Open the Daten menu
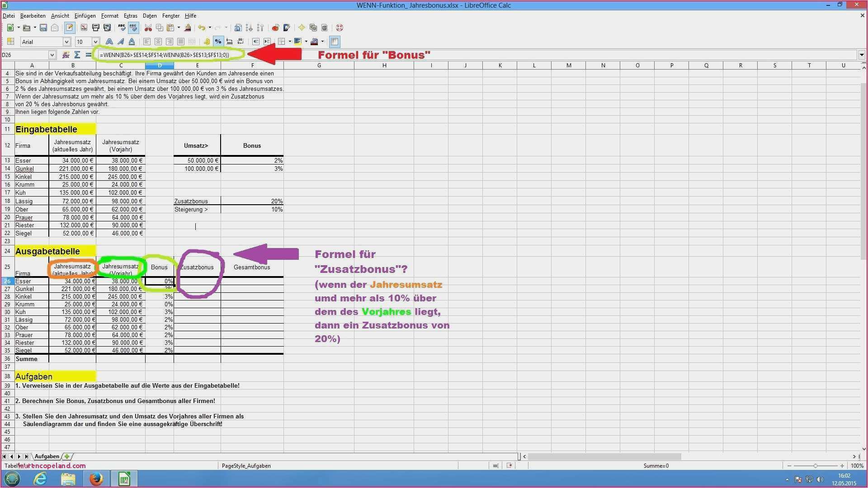Image resolution: width=868 pixels, height=488 pixels. pyautogui.click(x=150, y=16)
